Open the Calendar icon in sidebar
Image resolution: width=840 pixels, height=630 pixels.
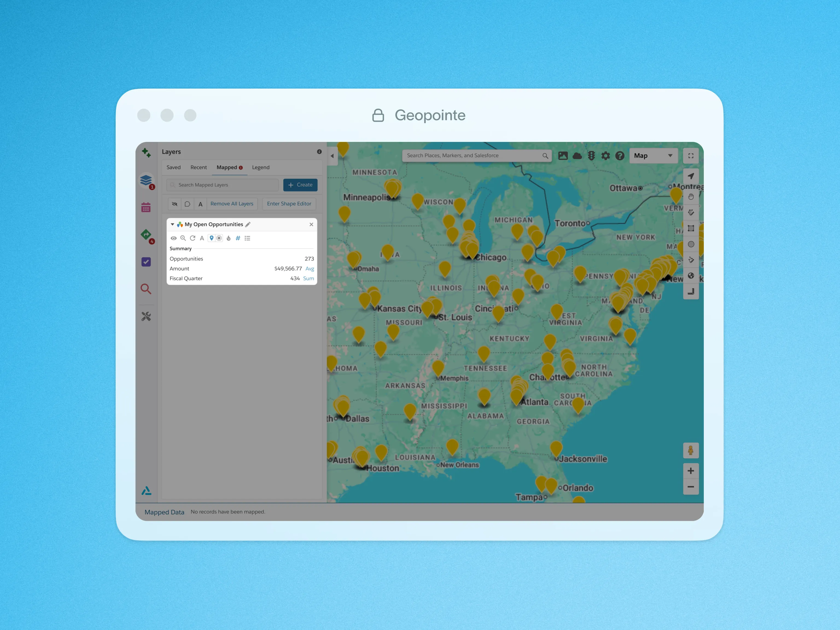[x=146, y=208]
